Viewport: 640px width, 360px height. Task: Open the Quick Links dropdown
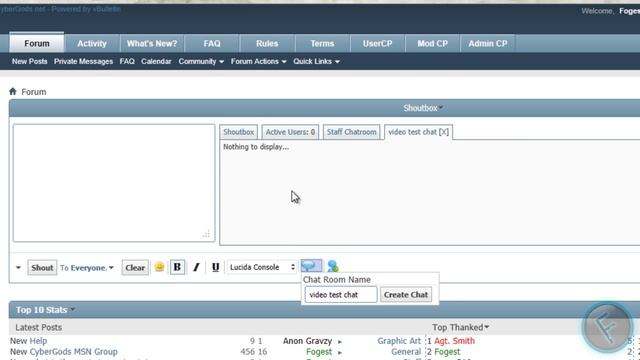click(x=316, y=62)
